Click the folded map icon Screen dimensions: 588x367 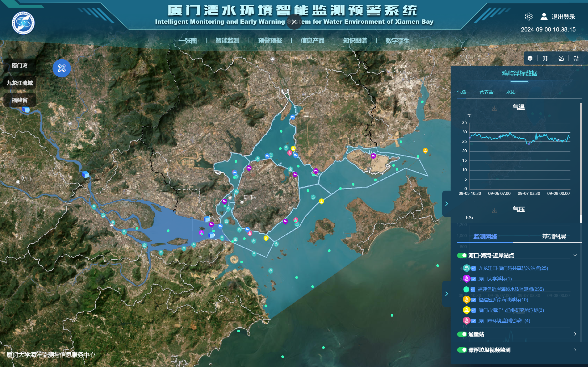(545, 58)
